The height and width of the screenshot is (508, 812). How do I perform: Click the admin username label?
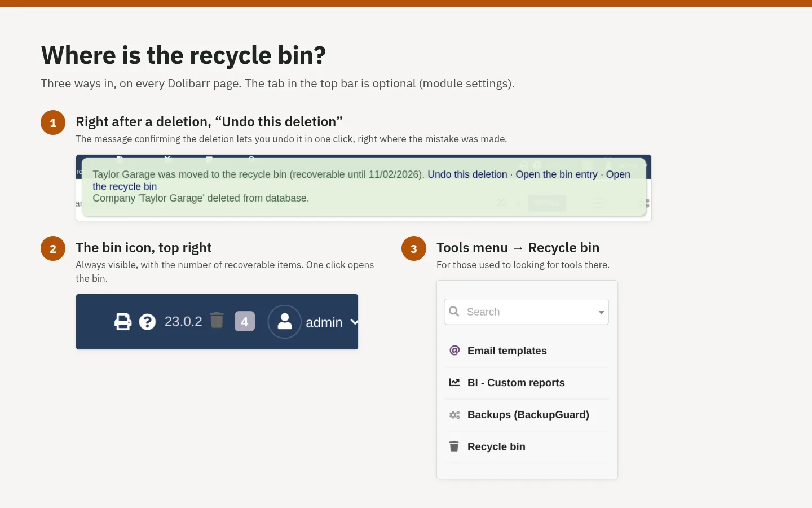coord(324,322)
